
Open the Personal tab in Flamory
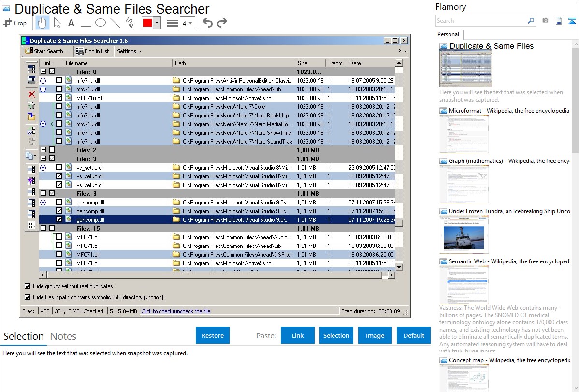(449, 34)
